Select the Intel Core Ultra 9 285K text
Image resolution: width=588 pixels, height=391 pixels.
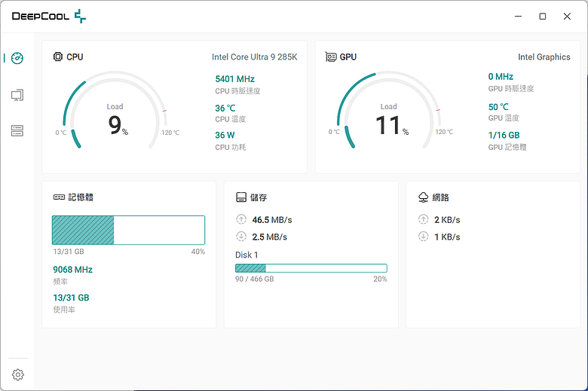(x=254, y=57)
